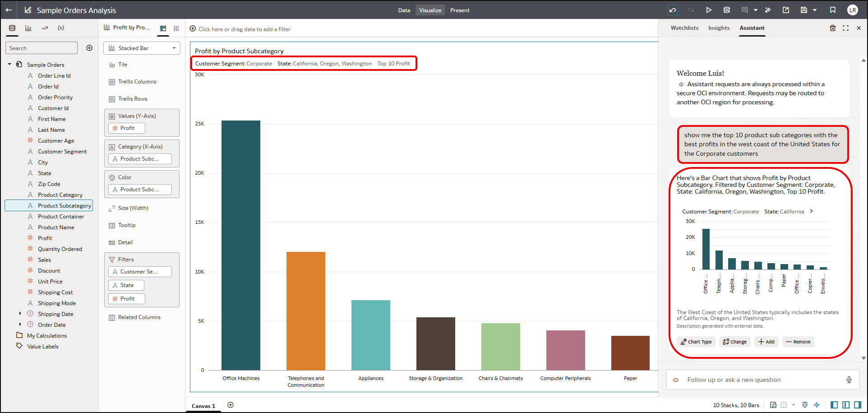Switch to the Present tab
Screen dimensions: 868x413
(x=460, y=10)
